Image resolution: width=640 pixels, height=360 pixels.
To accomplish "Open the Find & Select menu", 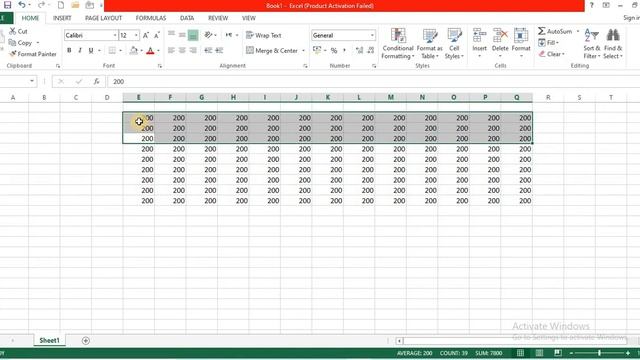I will pos(613,44).
